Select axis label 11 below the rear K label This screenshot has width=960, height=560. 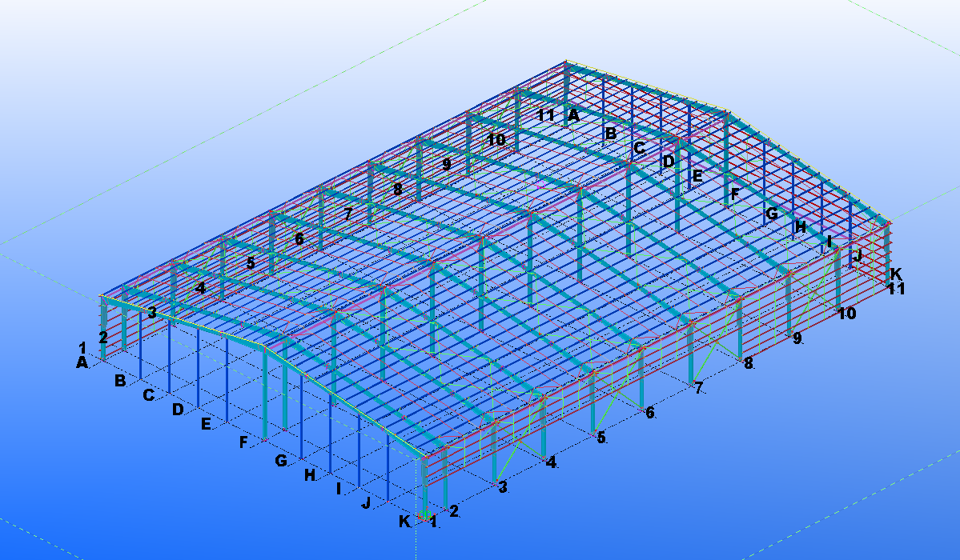pyautogui.click(x=896, y=288)
